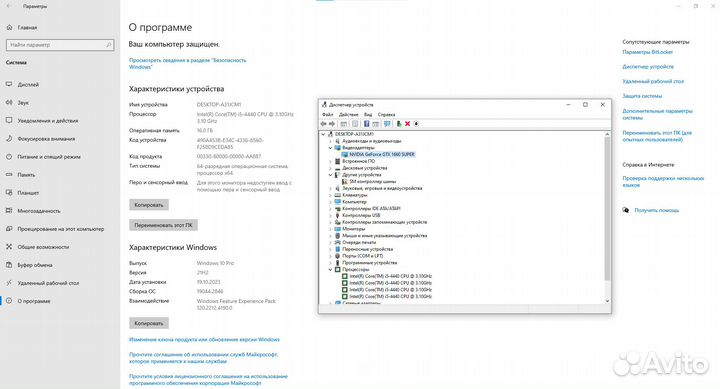Expand the Клавиатуры chevron
Screen dimensions: 720x389
pos(330,195)
